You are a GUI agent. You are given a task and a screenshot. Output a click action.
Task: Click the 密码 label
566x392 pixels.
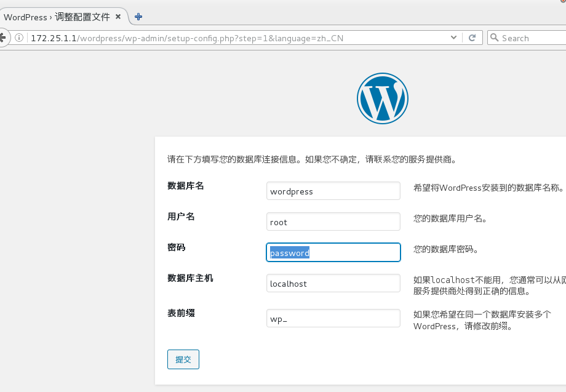[x=177, y=247]
